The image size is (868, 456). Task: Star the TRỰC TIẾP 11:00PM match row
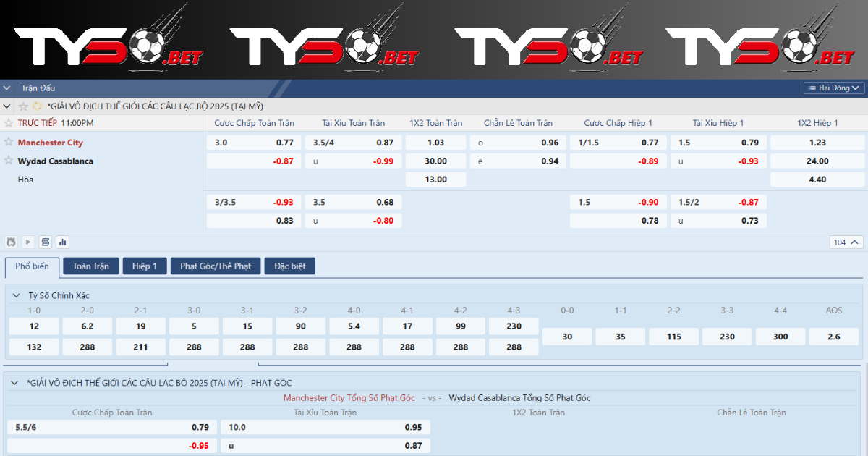click(9, 123)
